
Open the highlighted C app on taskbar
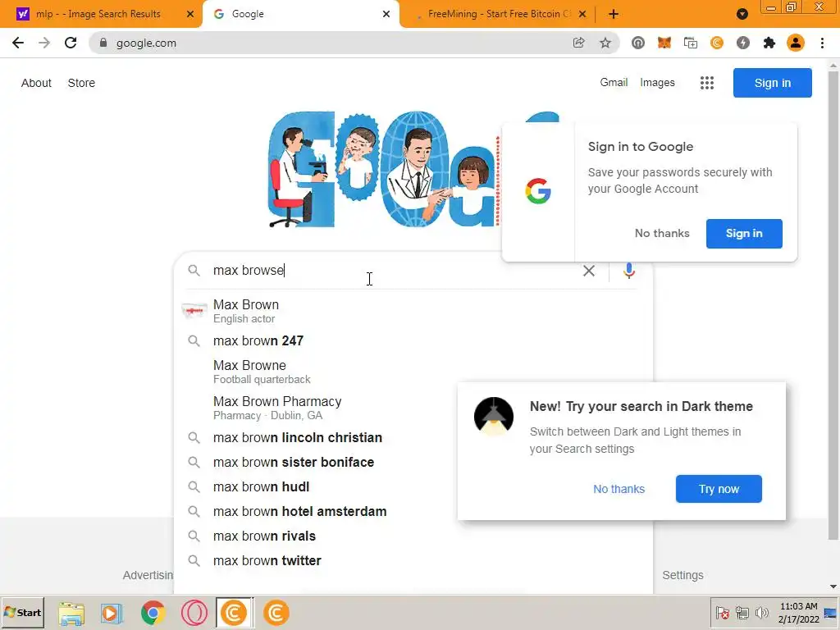(235, 612)
